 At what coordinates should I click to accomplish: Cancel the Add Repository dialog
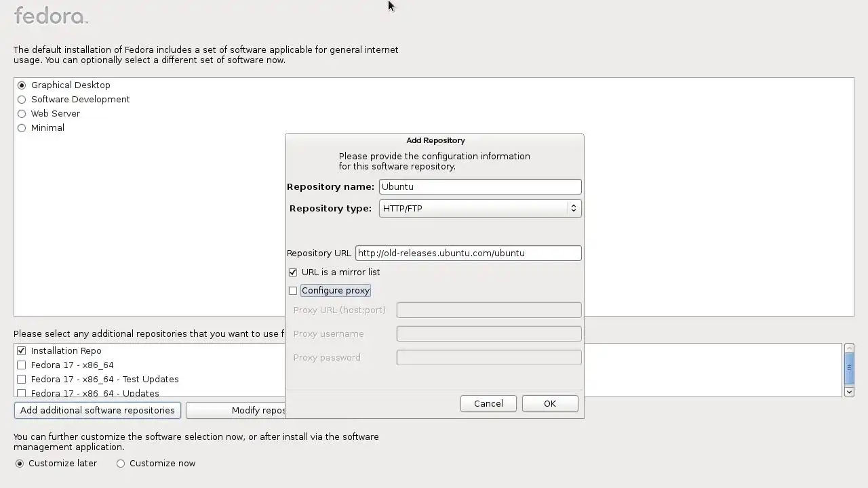click(488, 403)
